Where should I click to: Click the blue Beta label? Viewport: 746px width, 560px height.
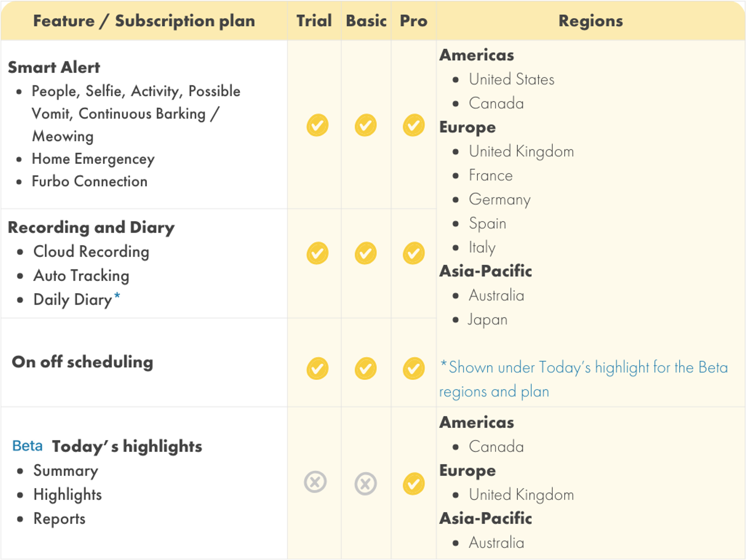pyautogui.click(x=27, y=446)
